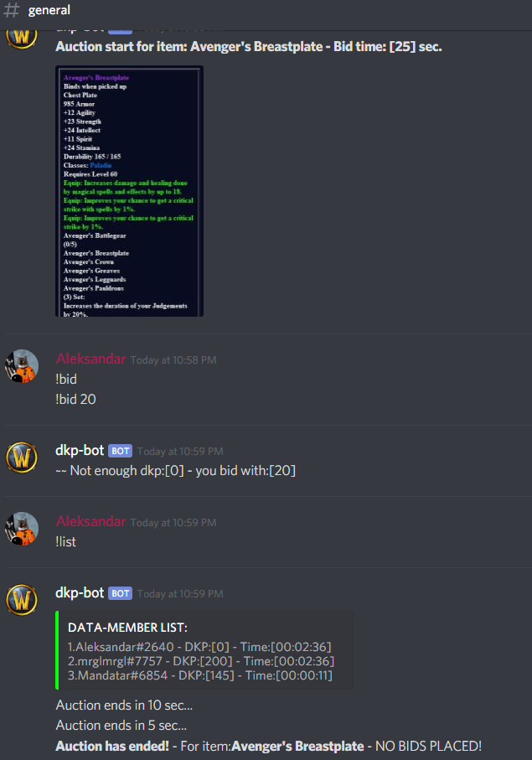Click dkp-bot username above Not enough dkp message
The height and width of the screenshot is (760, 532).
coord(80,450)
